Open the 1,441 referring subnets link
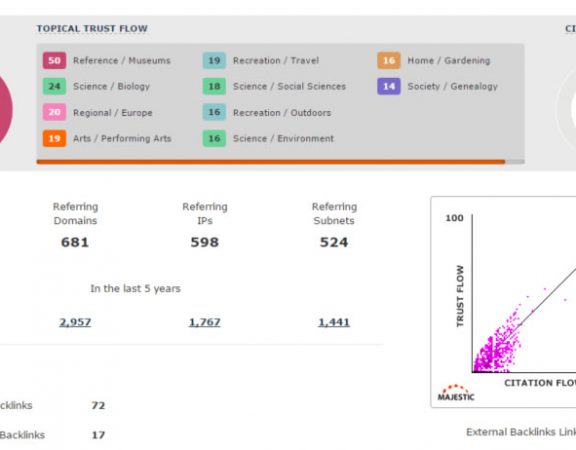Viewport: 576px width, 450px height. pyautogui.click(x=334, y=322)
